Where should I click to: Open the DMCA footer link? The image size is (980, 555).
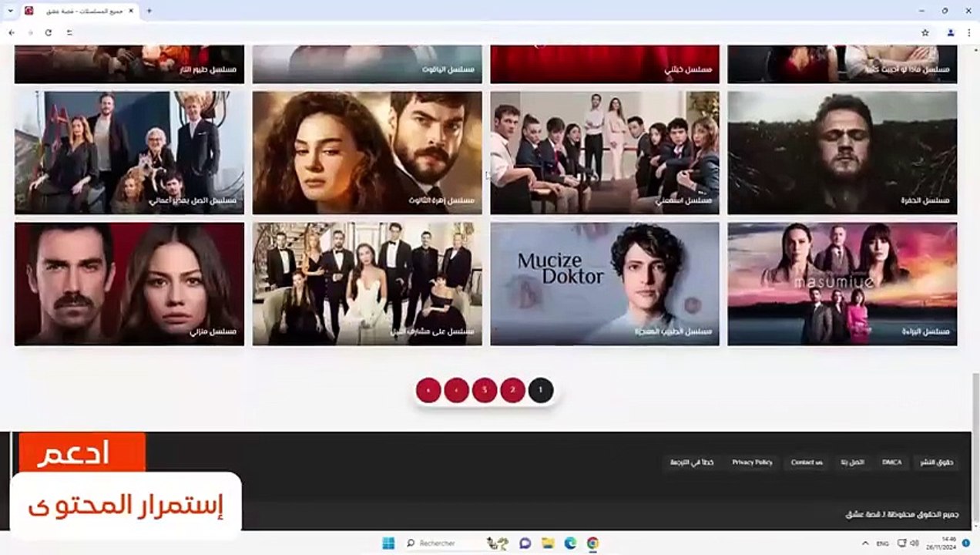891,462
